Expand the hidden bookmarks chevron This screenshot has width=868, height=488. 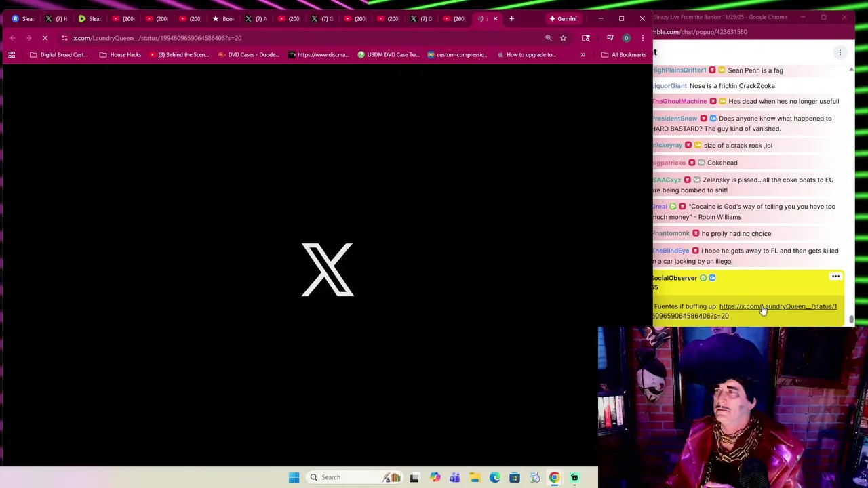click(583, 54)
